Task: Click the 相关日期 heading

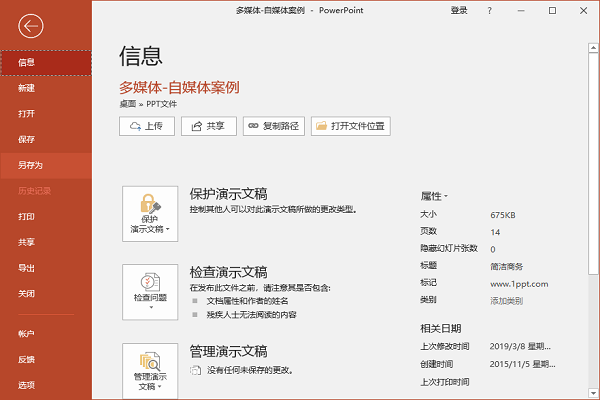Action: [440, 328]
